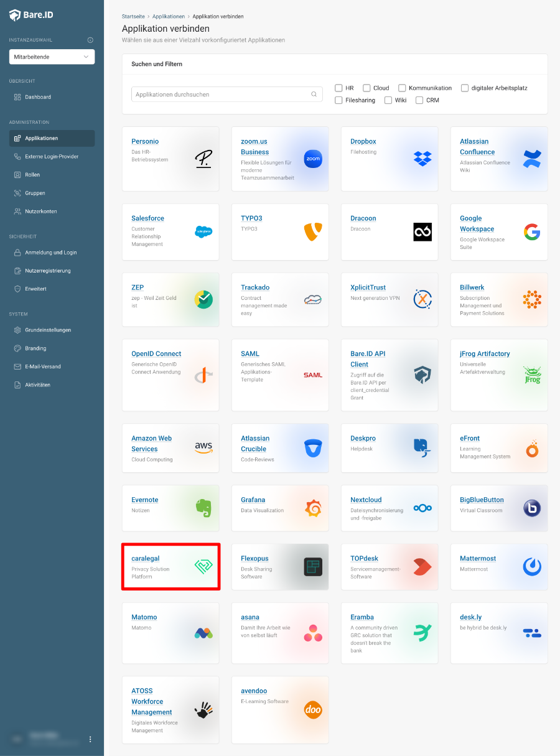Click the Evernote elephant logo
The image size is (560, 756).
coord(203,508)
